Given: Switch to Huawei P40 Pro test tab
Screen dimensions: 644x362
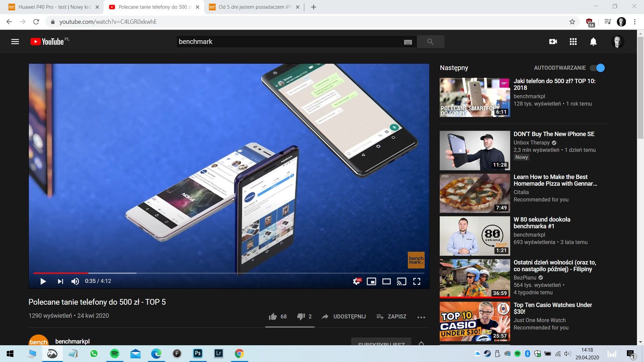Looking at the screenshot, I should tap(54, 7).
